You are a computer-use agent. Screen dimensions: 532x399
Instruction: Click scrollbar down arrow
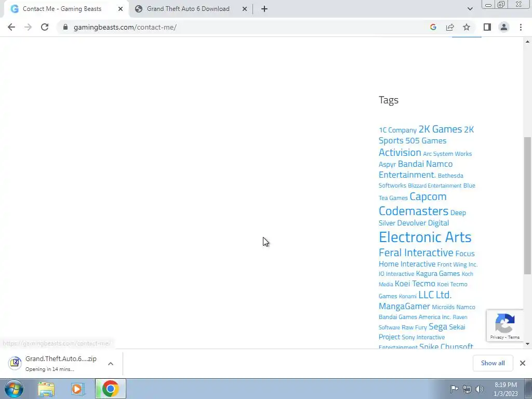[527, 344]
